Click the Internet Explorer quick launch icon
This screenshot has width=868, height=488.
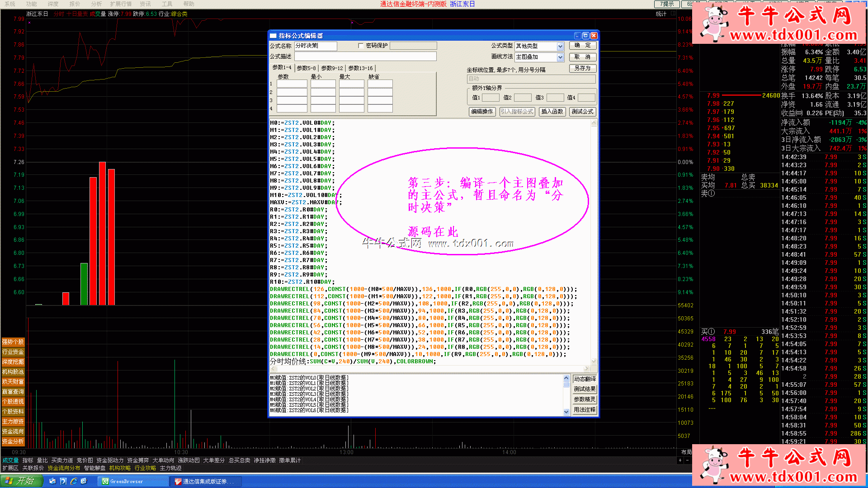pyautogui.click(x=73, y=481)
